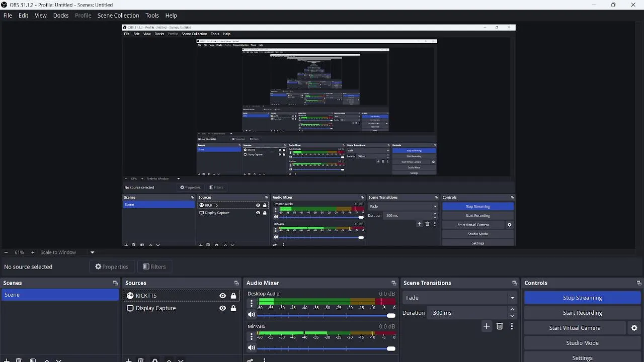Image resolution: width=644 pixels, height=362 pixels.
Task: Open source properties gear in Sources toolbar
Action: click(155, 360)
